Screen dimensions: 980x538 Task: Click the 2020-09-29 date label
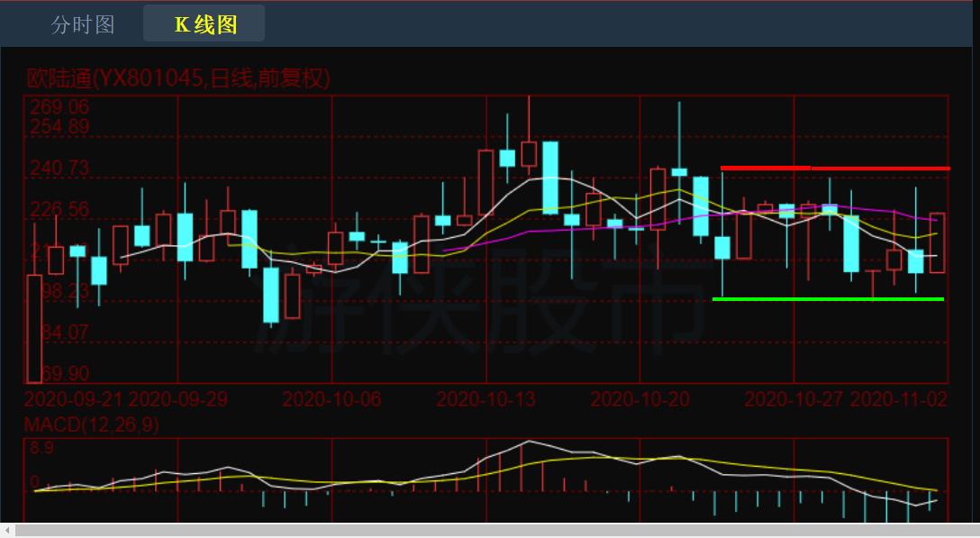(x=178, y=399)
